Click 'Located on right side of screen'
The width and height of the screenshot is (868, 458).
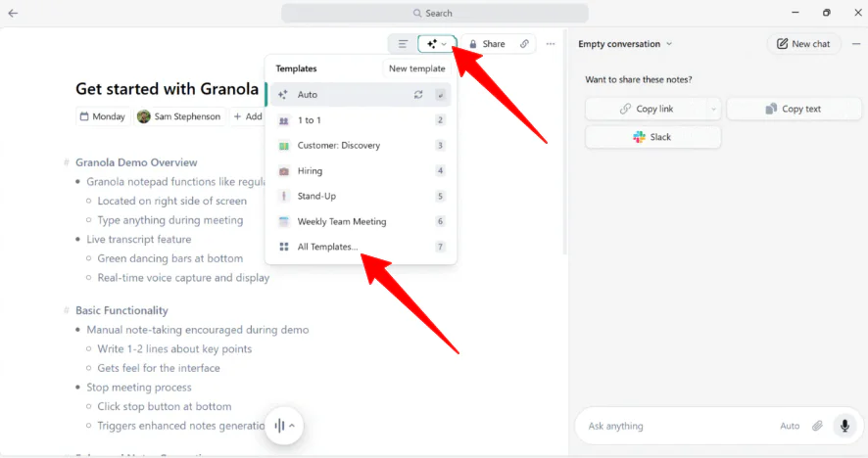[x=172, y=202]
